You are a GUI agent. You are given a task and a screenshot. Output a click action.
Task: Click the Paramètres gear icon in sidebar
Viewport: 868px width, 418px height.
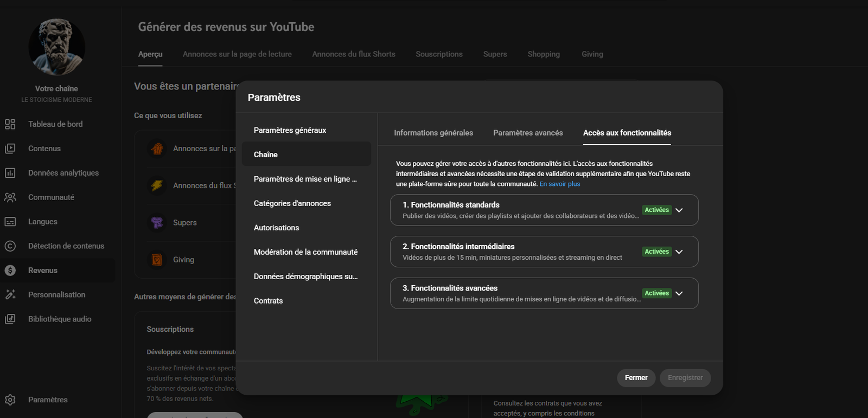click(x=10, y=400)
